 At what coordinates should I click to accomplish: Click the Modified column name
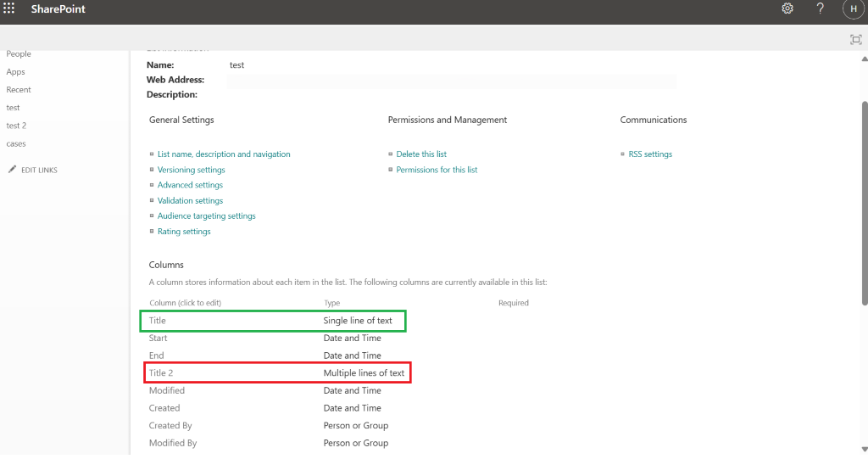(167, 391)
